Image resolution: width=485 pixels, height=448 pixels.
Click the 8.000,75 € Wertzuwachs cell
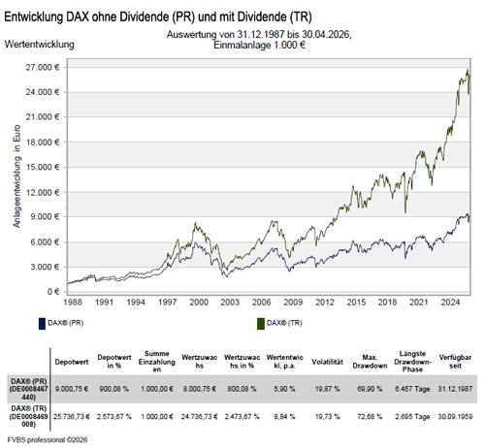point(200,389)
